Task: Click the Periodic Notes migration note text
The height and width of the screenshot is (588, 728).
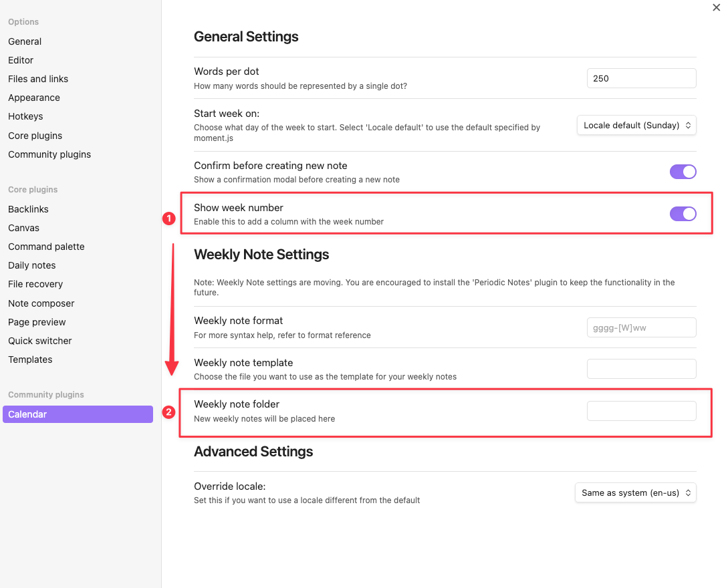Action: 434,287
